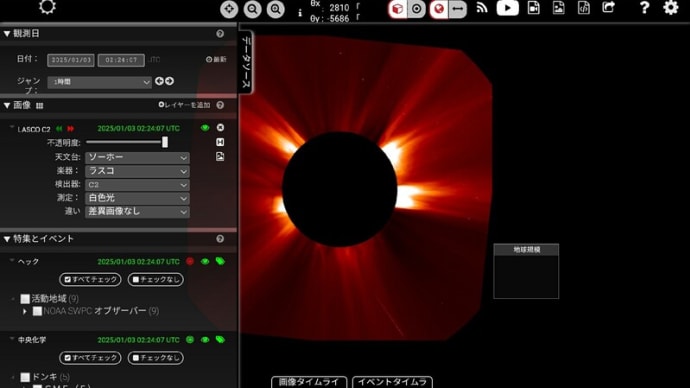
Task: Open the help question mark in toolbar
Action: point(644,7)
